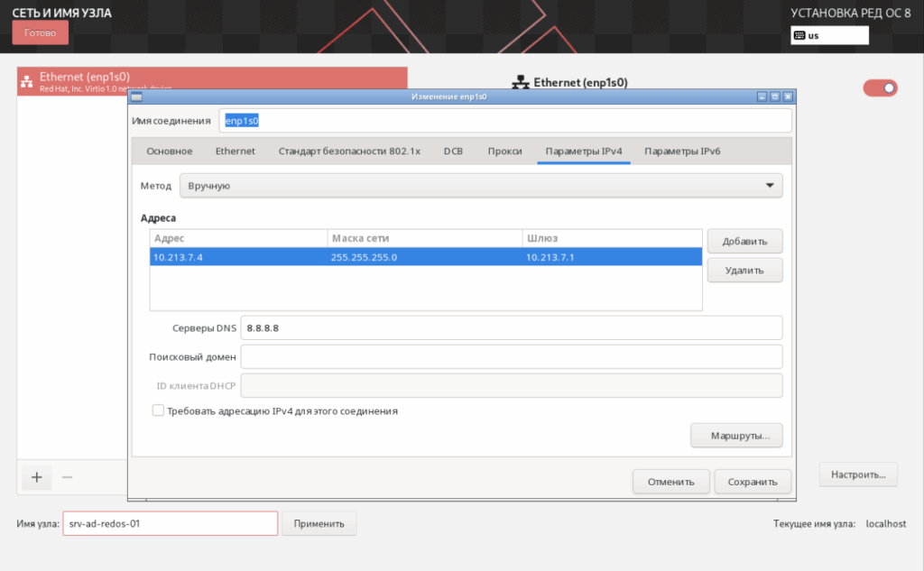Enable the require IPv4 addressing checkbox
This screenshot has height=571, width=924.
pos(158,410)
